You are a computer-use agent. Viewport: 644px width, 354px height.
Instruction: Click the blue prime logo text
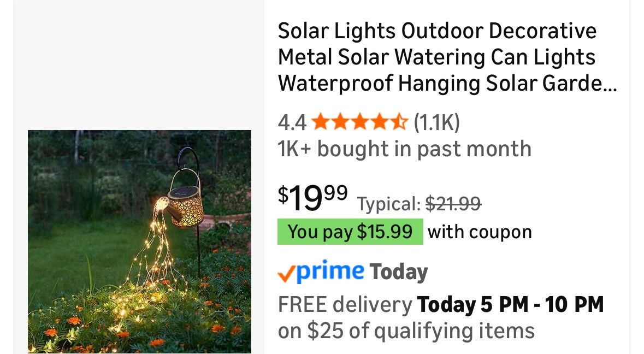point(330,272)
